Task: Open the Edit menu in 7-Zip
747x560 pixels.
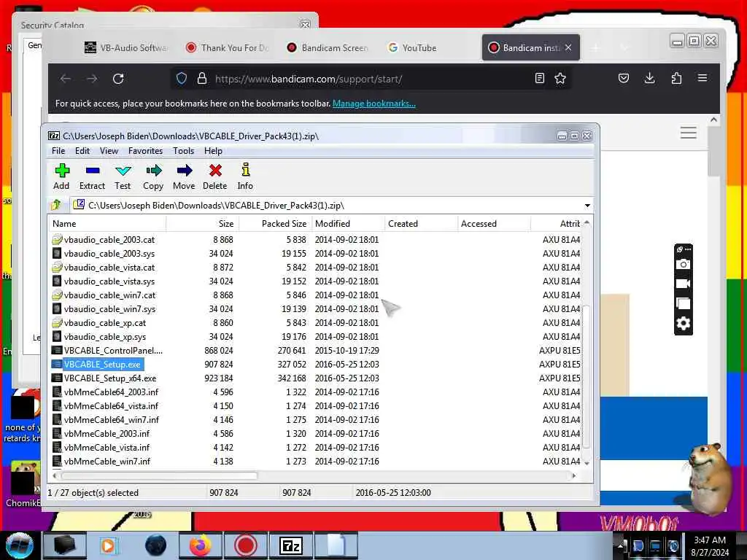Action: (x=82, y=151)
